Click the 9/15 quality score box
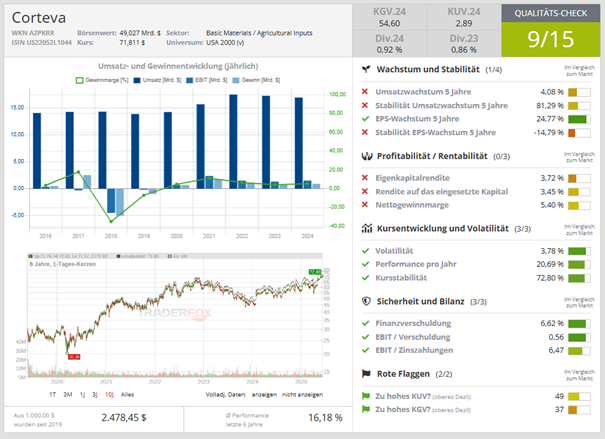This screenshot has width=605, height=439. 551,39
